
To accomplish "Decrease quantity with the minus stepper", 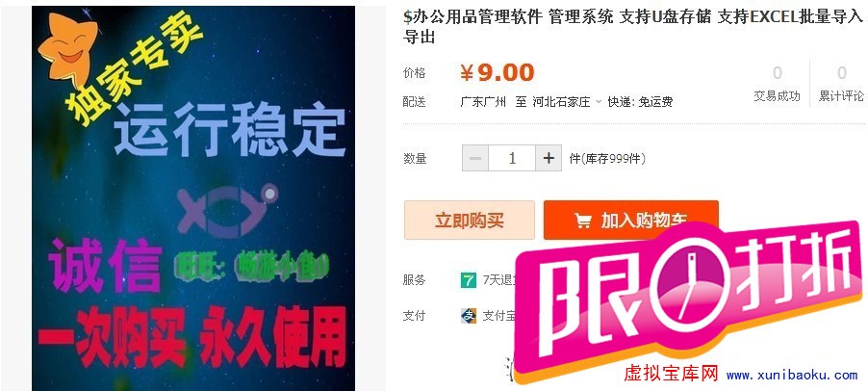I will (x=475, y=158).
